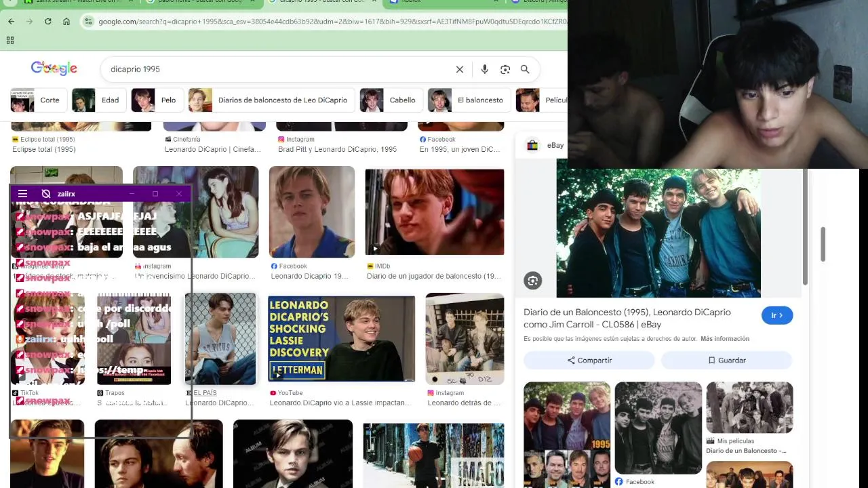View site information icon in address bar

click(88, 22)
